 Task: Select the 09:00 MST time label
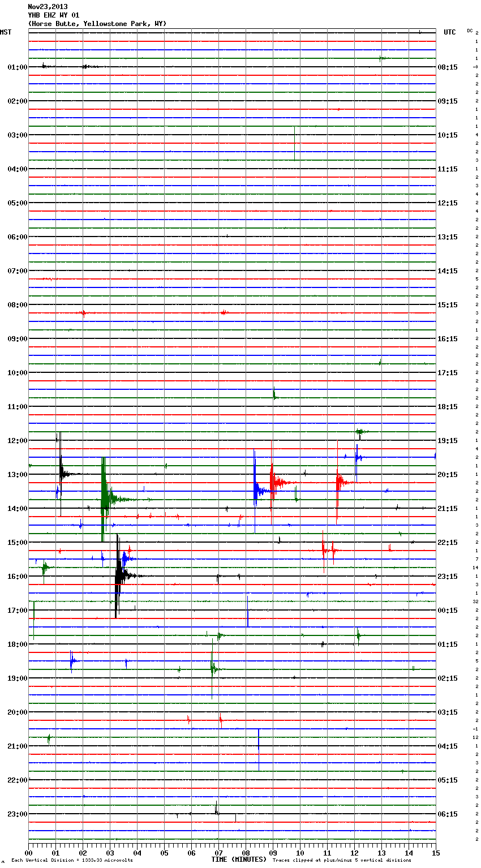pos(17,339)
